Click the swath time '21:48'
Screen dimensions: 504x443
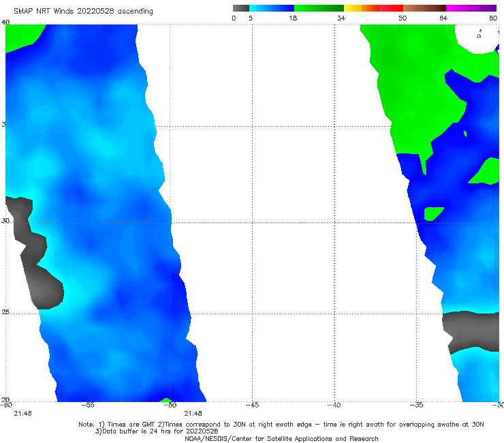coord(193,414)
